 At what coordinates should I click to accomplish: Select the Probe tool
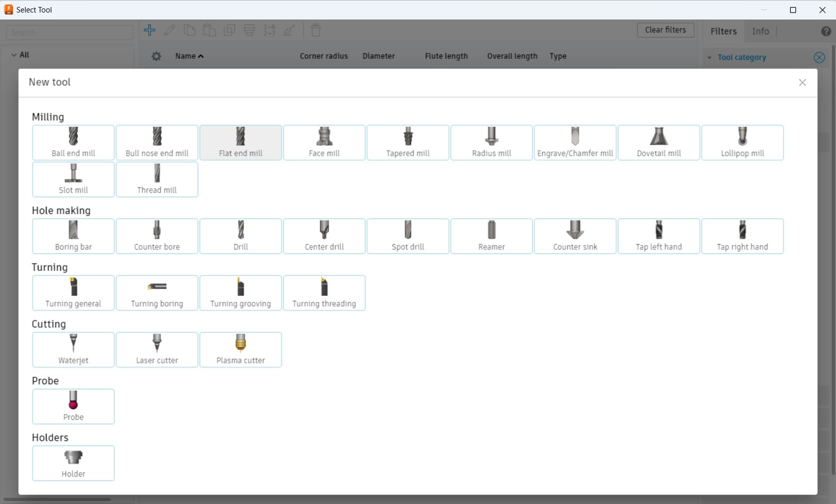pyautogui.click(x=73, y=407)
